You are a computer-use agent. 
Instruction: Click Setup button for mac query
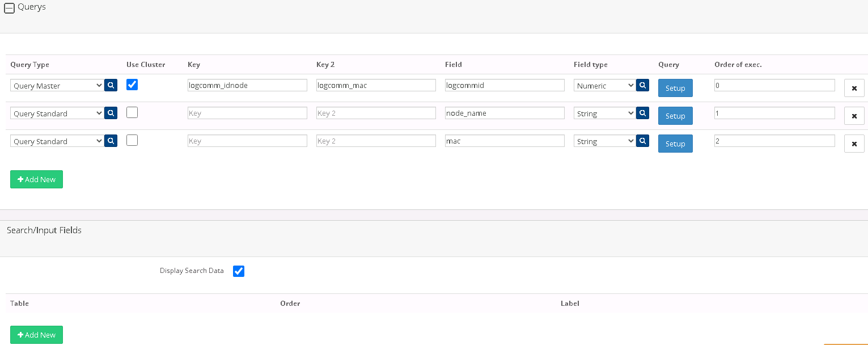pyautogui.click(x=675, y=144)
